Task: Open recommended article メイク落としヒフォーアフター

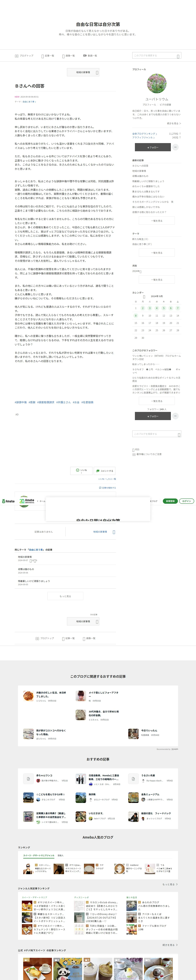Action: [x=104, y=694]
